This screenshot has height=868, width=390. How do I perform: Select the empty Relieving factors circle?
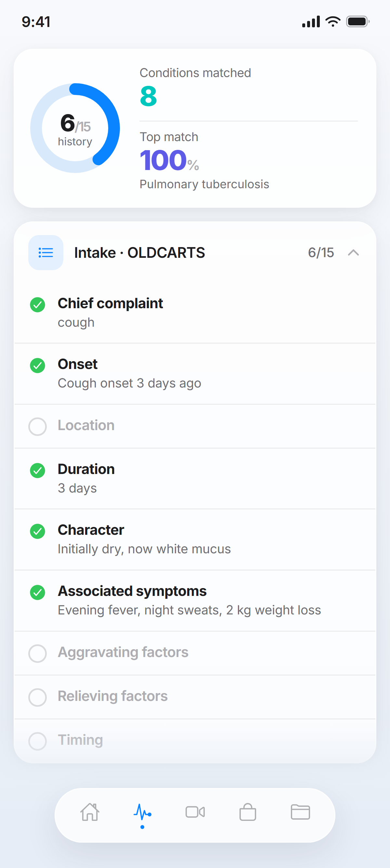pos(37,697)
